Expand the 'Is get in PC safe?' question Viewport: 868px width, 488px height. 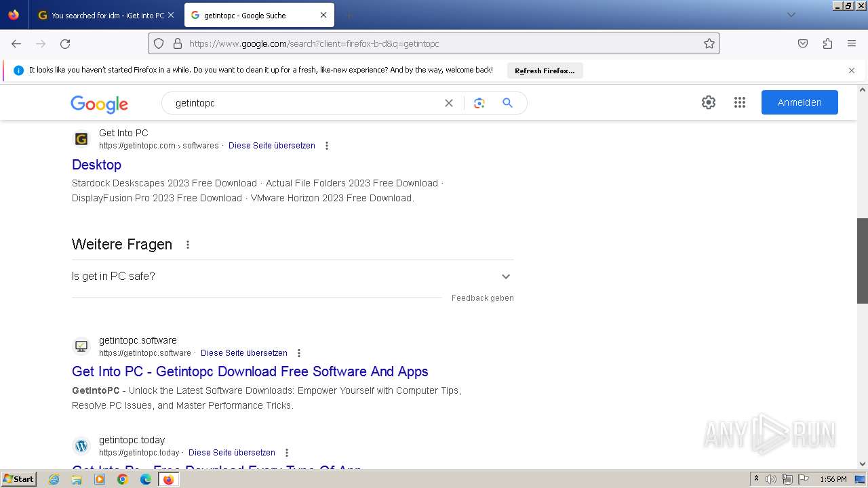point(293,277)
